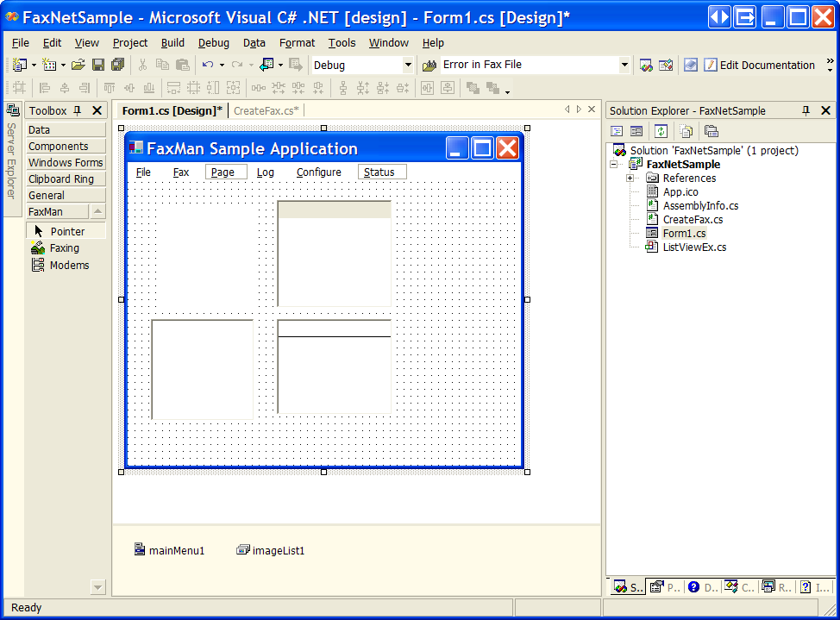Image resolution: width=840 pixels, height=620 pixels.
Task: Click the View Designer icon in Solution Explorer
Action: tap(636, 131)
